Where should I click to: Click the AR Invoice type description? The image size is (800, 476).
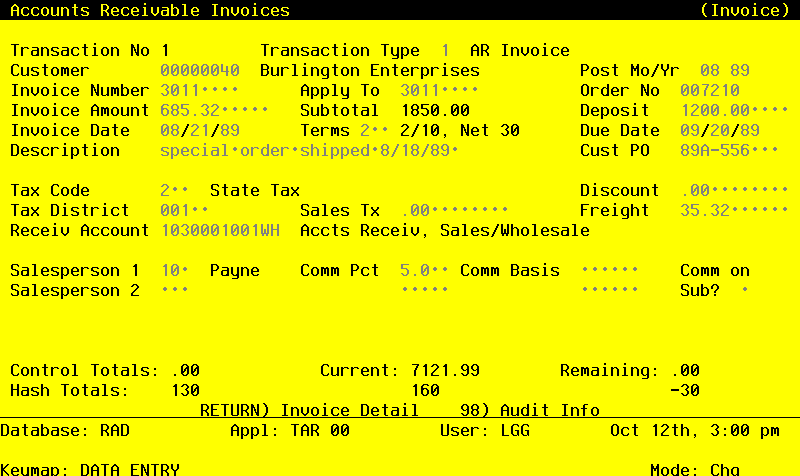(520, 51)
